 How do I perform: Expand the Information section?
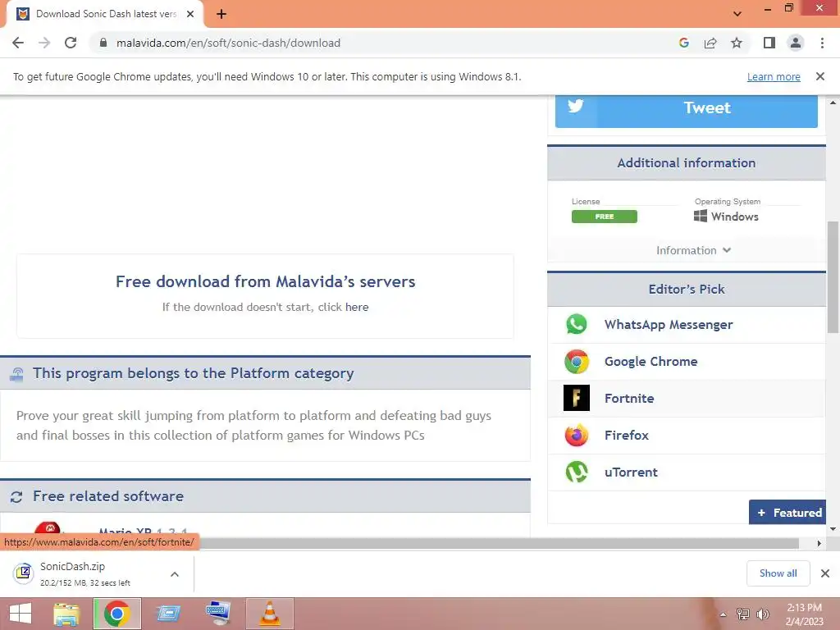693,250
